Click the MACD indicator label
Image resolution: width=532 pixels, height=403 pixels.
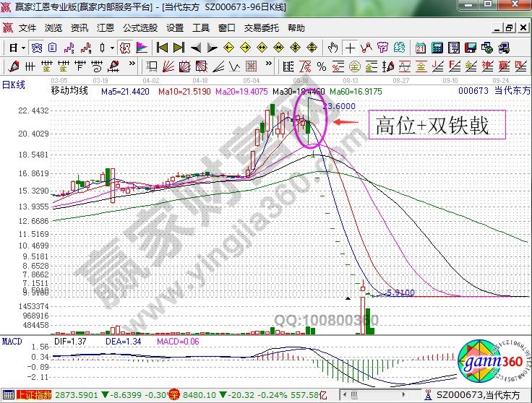[x=12, y=339]
